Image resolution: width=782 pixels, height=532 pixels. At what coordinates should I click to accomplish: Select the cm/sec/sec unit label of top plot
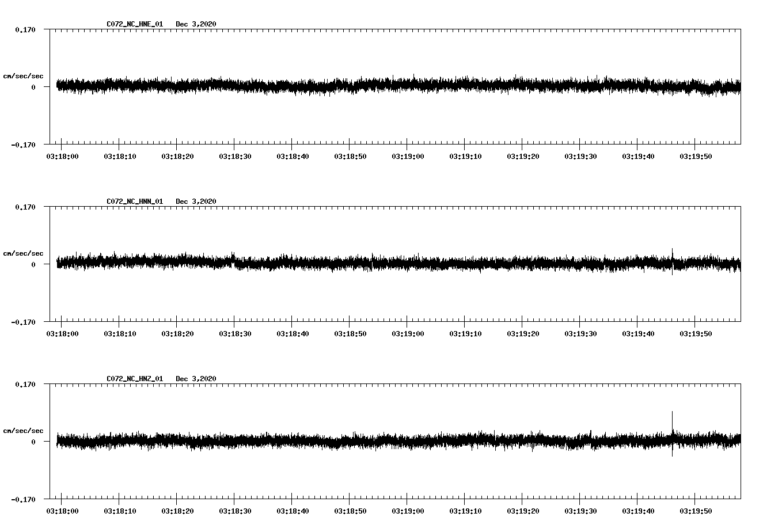(24, 75)
